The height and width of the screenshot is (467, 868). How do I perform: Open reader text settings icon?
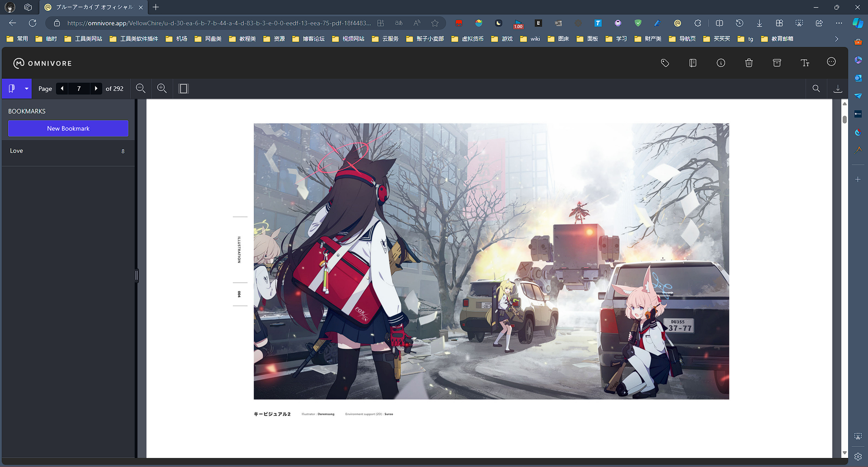[805, 63]
